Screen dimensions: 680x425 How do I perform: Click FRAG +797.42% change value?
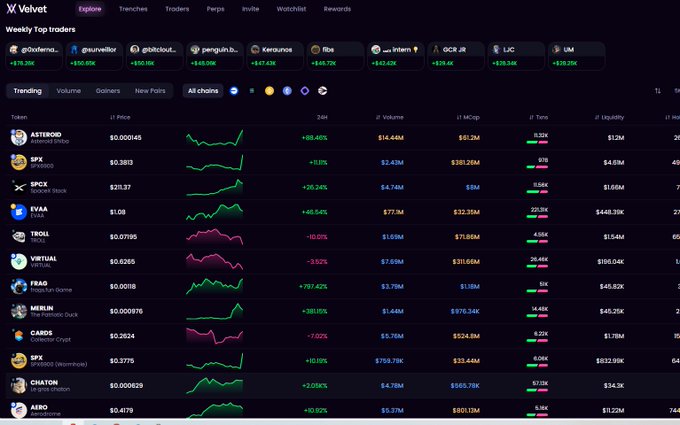click(x=313, y=286)
